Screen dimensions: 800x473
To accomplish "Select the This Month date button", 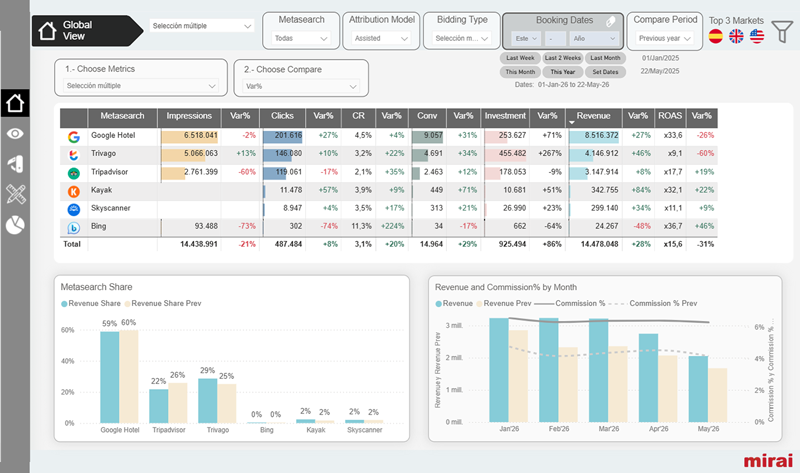I will [520, 72].
